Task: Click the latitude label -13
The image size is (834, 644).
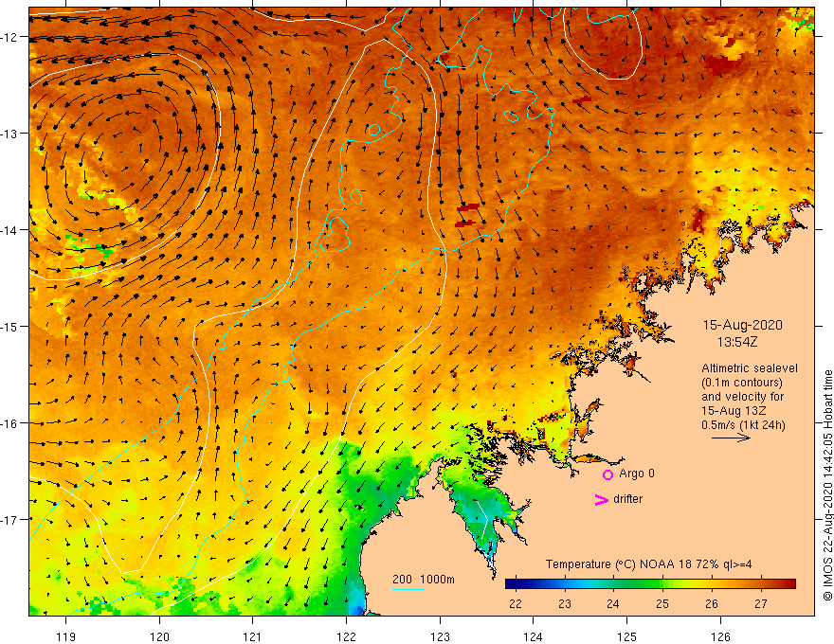Action: (9, 134)
